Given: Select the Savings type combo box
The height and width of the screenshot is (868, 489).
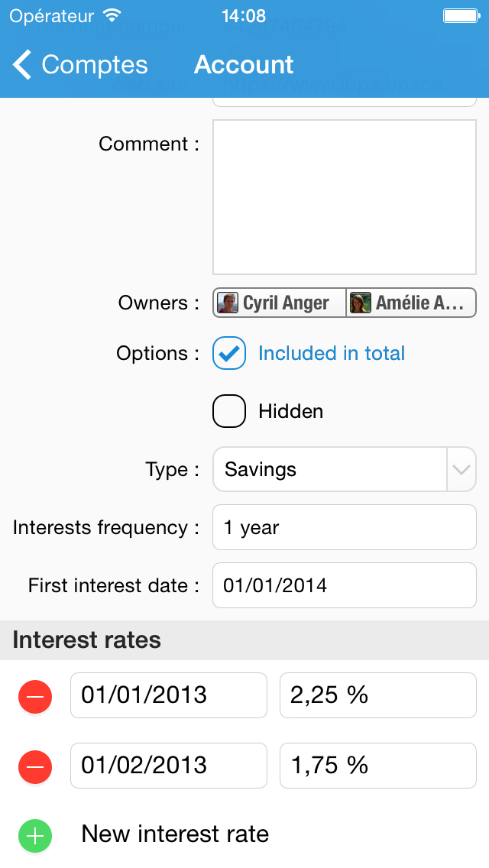Looking at the screenshot, I should tap(329, 469).
